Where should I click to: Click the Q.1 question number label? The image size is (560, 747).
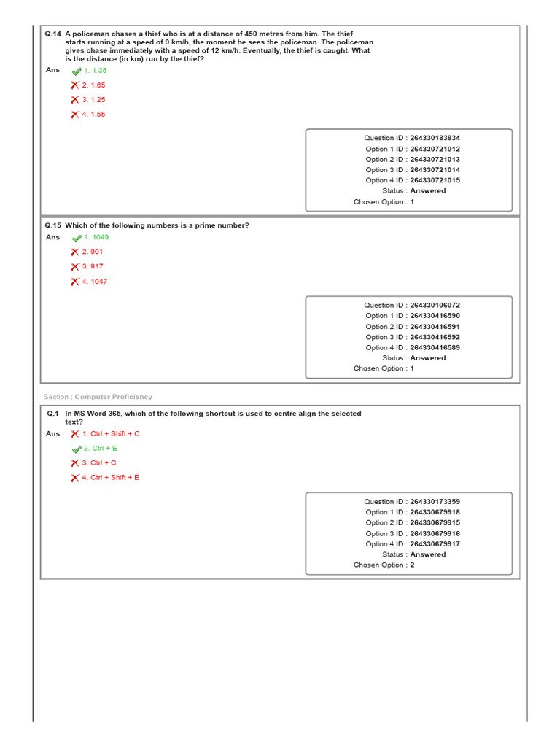tap(52, 414)
